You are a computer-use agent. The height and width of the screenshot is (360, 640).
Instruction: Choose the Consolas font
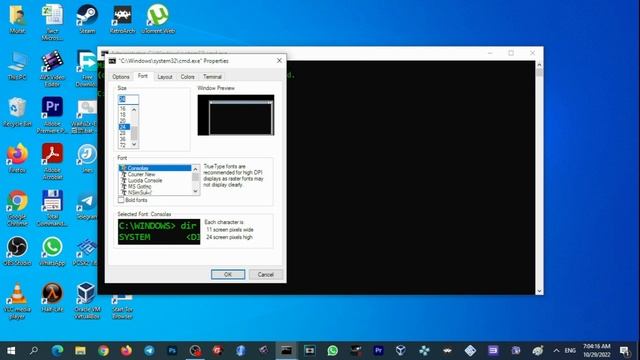tap(155, 168)
